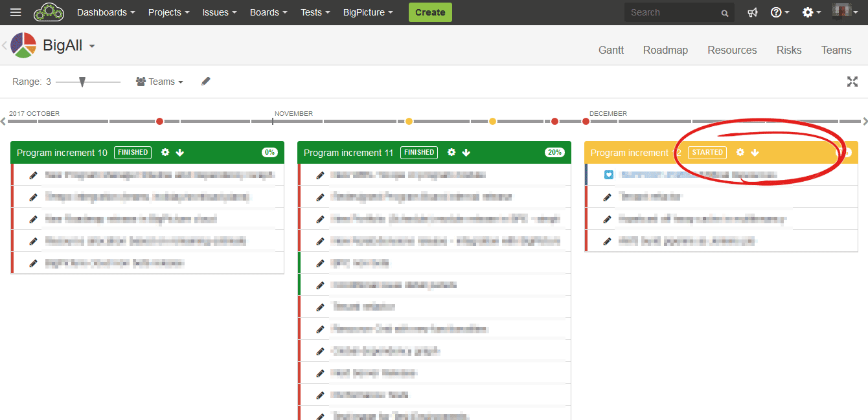
Task: Open the user avatar profile menu
Action: (844, 12)
